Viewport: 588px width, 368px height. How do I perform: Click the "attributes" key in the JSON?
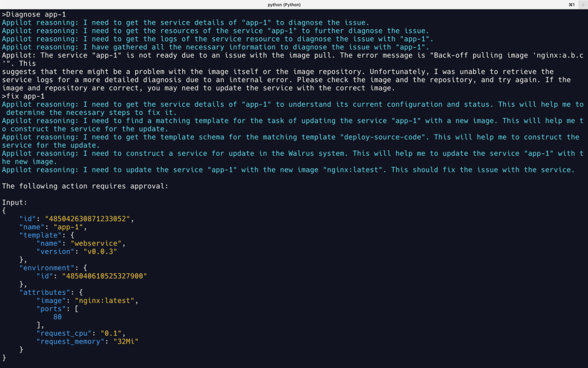45,293
